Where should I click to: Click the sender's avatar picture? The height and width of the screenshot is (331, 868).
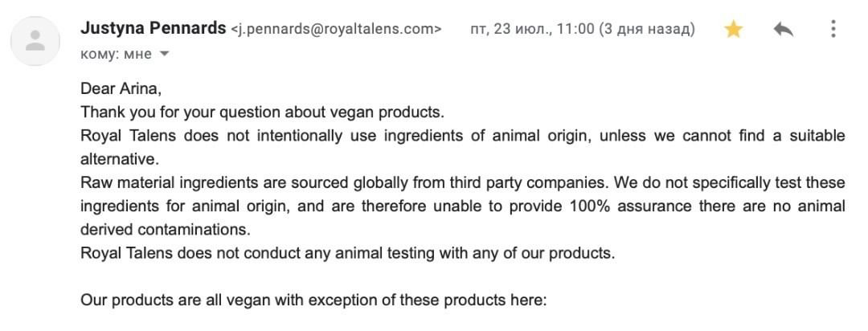[x=36, y=42]
